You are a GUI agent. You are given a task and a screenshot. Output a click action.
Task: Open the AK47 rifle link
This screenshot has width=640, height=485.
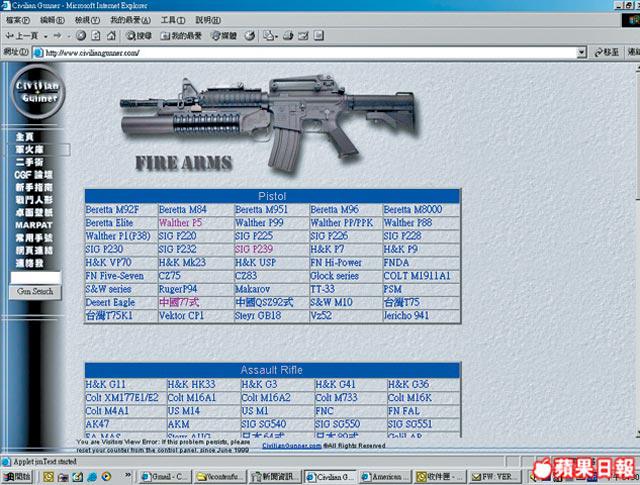click(97, 424)
